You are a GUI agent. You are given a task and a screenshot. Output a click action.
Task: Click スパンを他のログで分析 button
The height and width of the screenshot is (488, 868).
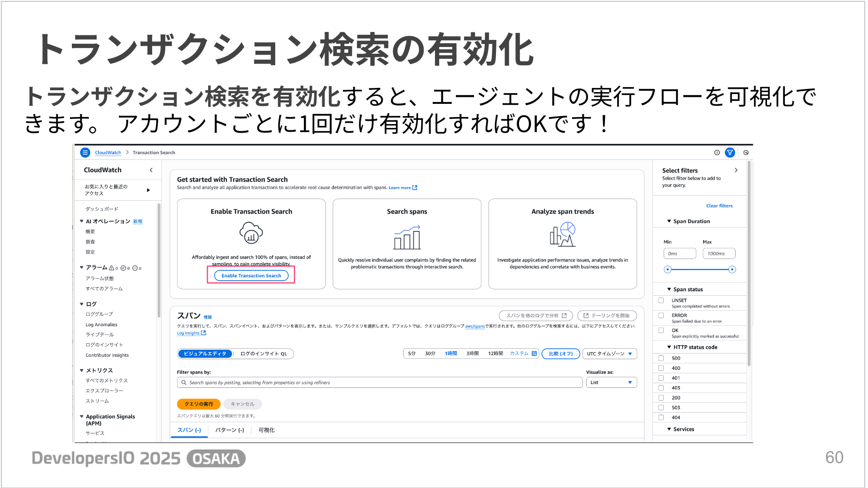(x=536, y=315)
